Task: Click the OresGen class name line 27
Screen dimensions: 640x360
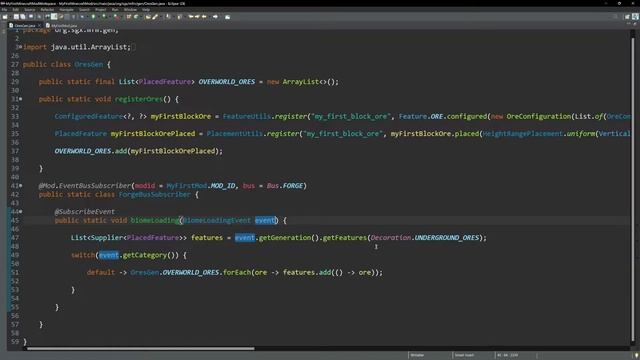Action: click(89, 64)
